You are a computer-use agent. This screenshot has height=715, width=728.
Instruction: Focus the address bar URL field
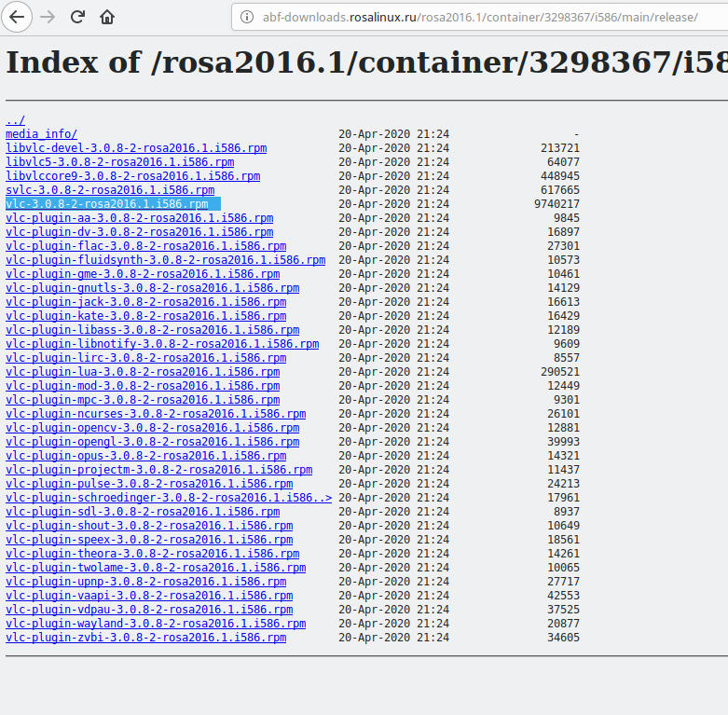coord(480,17)
